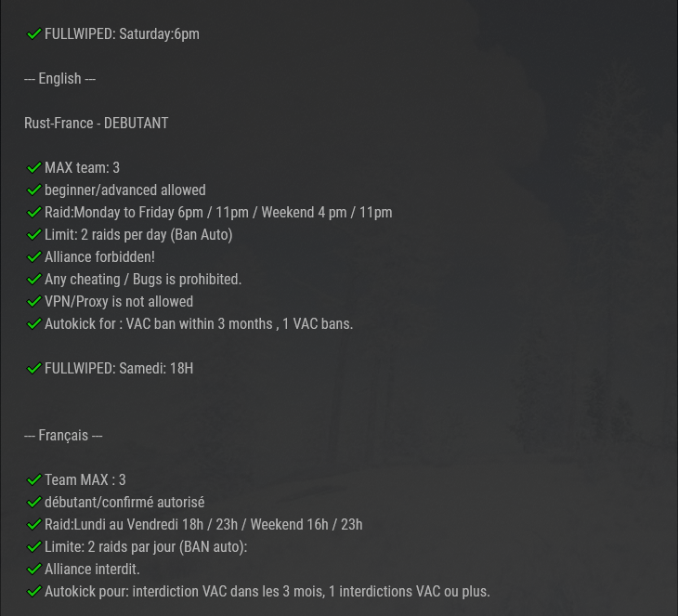Click the checkmark beside FULLWIPED Samedi: 18H
Viewport: 678px width, 616px height.
click(x=33, y=369)
